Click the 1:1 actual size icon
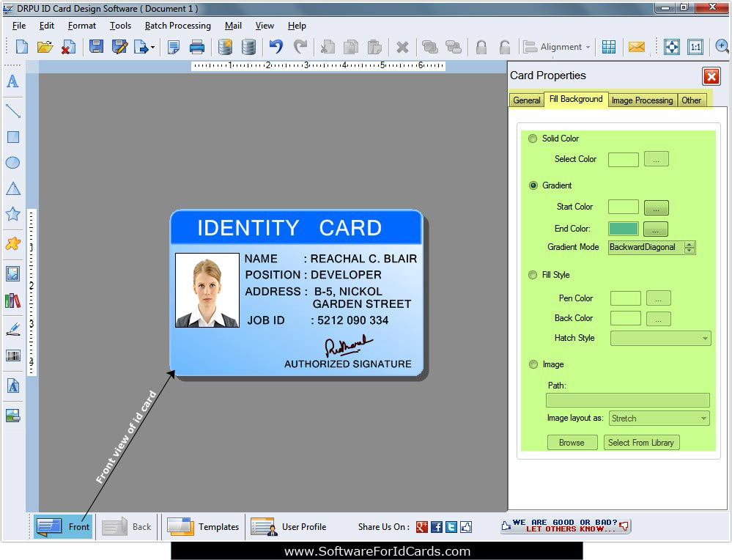 [695, 47]
